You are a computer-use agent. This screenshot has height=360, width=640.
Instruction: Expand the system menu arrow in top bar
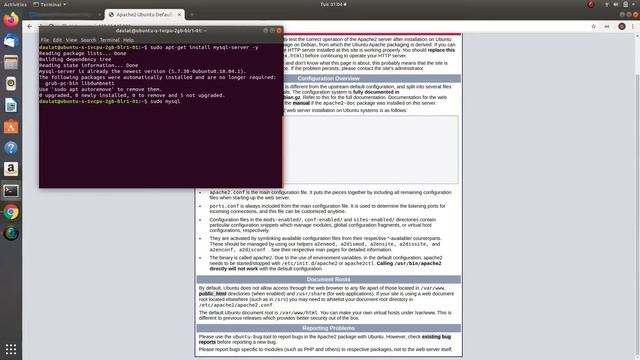coord(633,4)
